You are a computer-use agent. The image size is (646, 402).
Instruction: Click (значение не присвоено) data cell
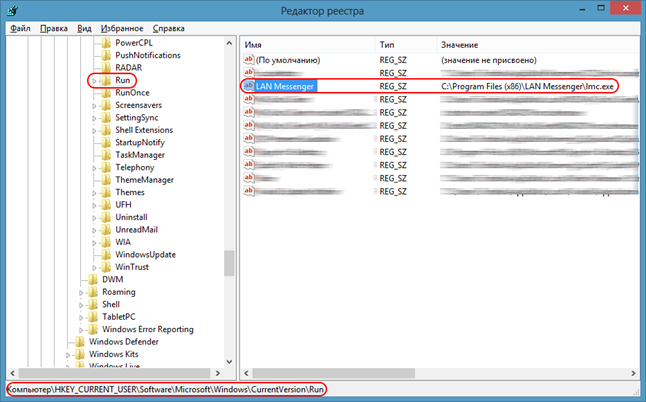[489, 60]
